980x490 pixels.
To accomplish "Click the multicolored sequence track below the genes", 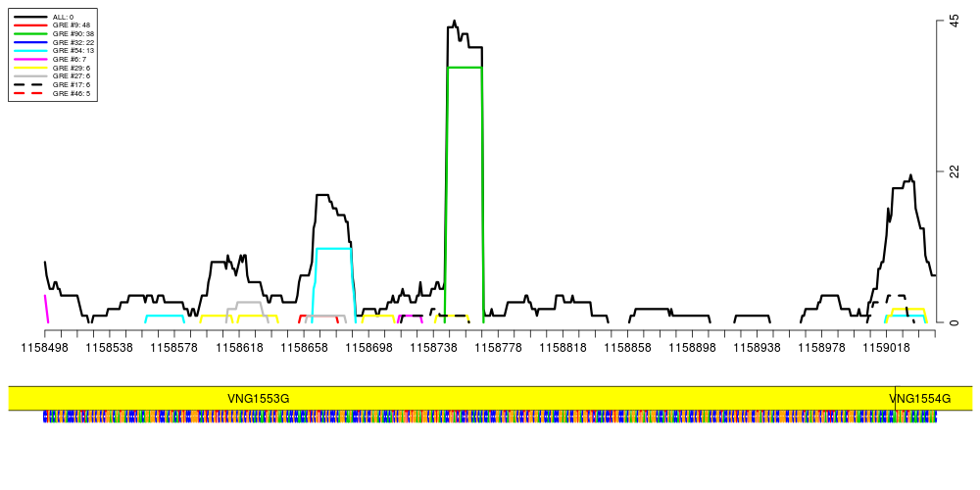I will click(490, 416).
